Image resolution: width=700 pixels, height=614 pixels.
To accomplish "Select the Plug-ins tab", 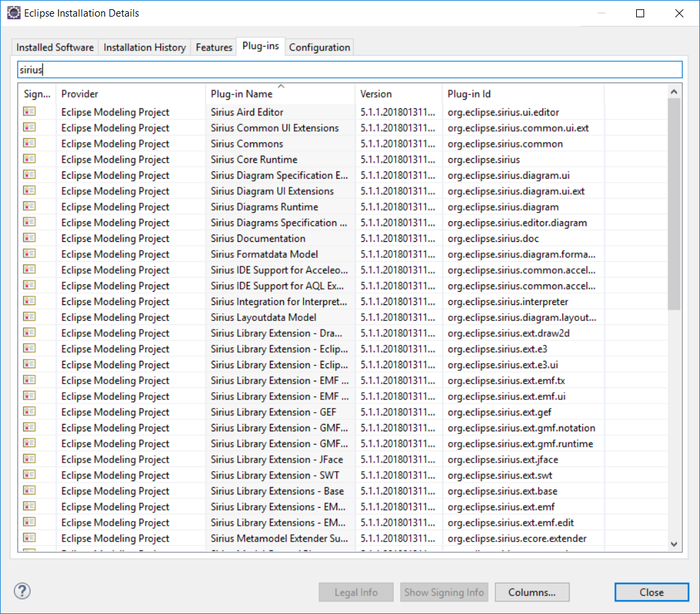I will 261,46.
